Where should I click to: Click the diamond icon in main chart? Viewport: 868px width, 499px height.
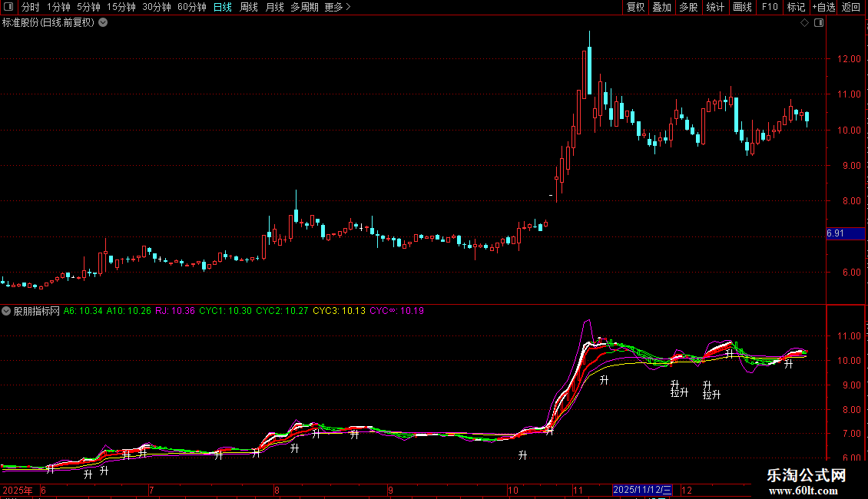click(x=805, y=23)
